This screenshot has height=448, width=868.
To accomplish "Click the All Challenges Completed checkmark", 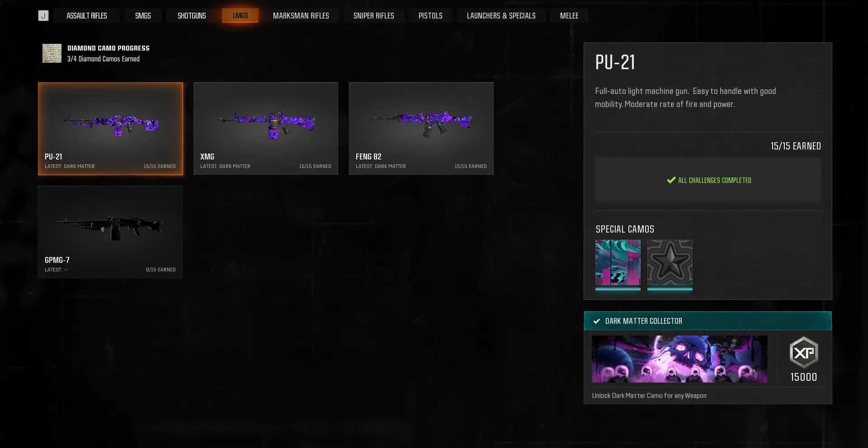I will point(671,180).
